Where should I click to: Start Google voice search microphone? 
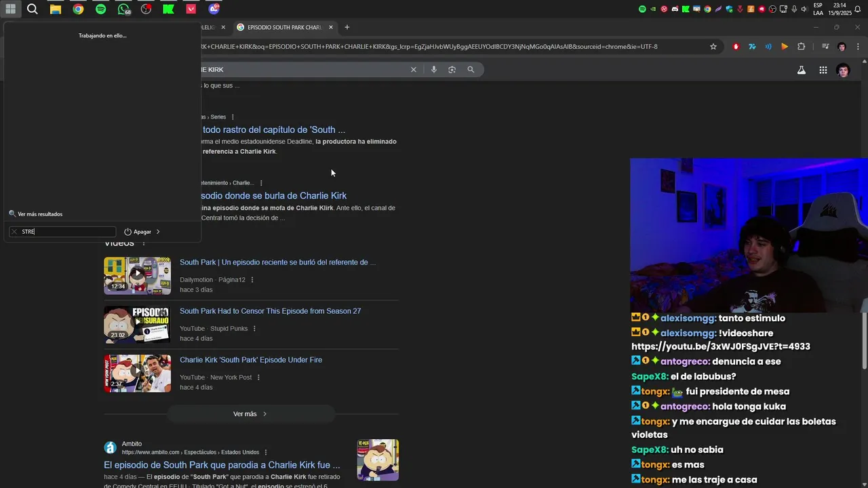[x=434, y=69]
